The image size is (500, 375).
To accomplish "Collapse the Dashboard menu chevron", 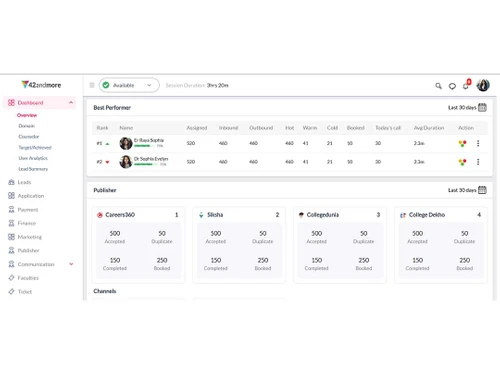I will (71, 102).
